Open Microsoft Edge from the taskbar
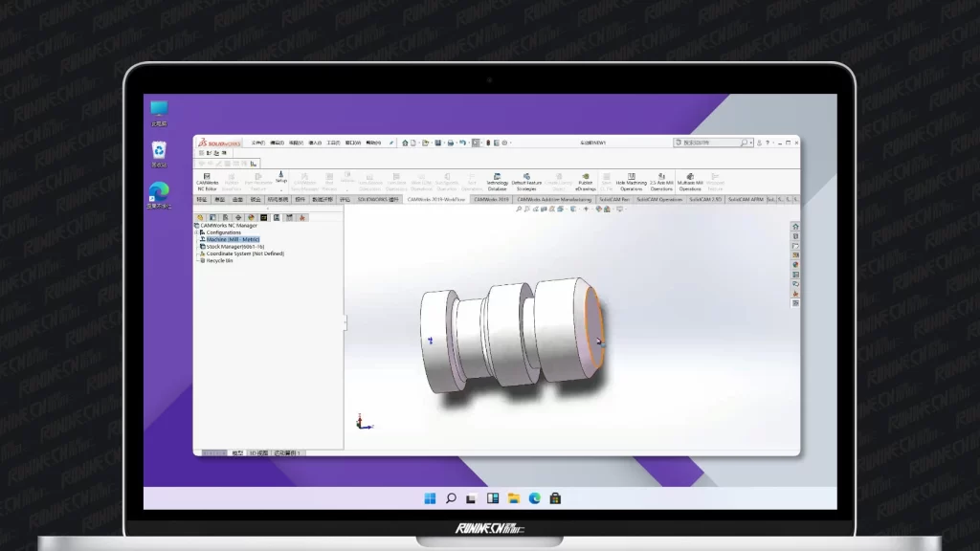The height and width of the screenshot is (551, 980). tap(534, 498)
